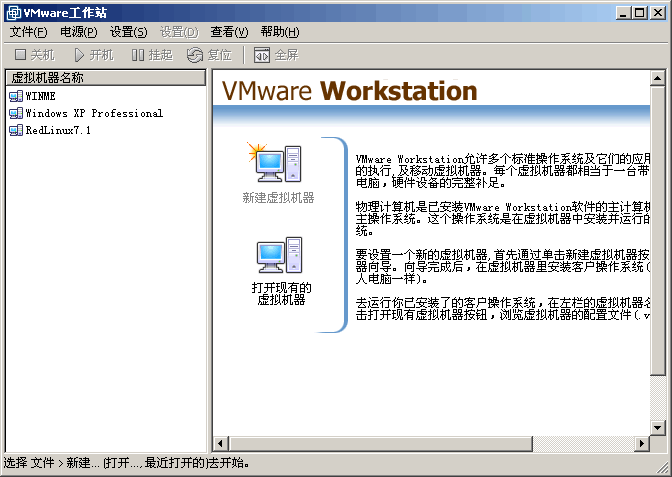672x477 pixels.
Task: Click the vertical scrollbar thumb
Action: coord(657,230)
